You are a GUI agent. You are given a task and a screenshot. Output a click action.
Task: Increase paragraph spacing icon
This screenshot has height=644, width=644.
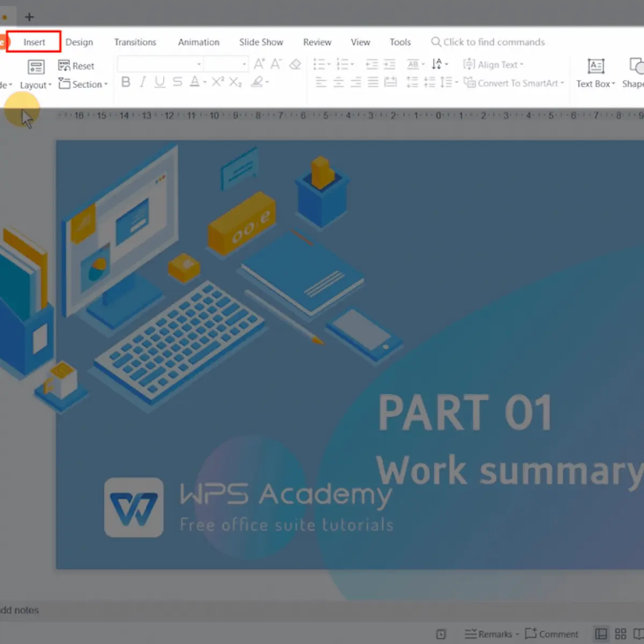412,82
